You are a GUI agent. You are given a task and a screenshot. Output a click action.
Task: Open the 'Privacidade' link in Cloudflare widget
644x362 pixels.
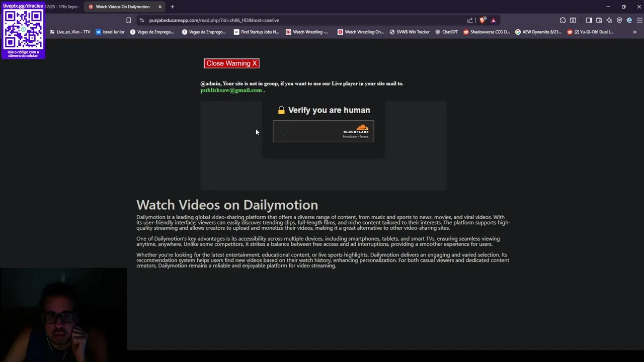tap(350, 137)
